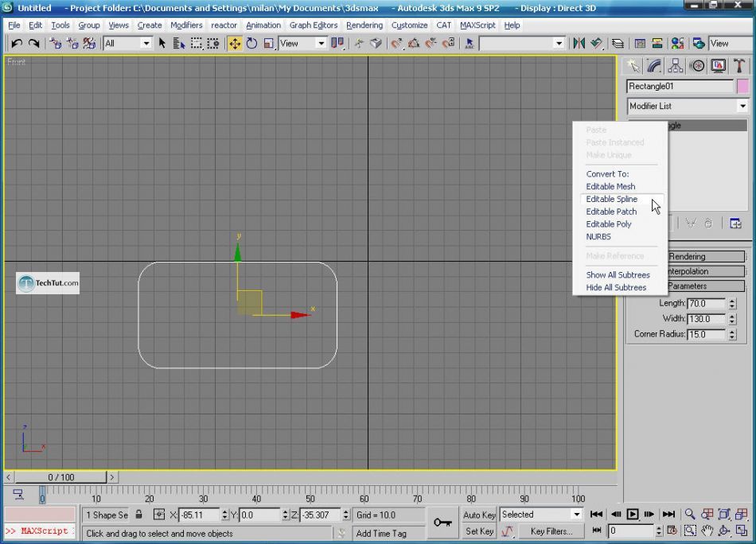The height and width of the screenshot is (544, 756).
Task: Open the Rendering menu
Action: [364, 25]
